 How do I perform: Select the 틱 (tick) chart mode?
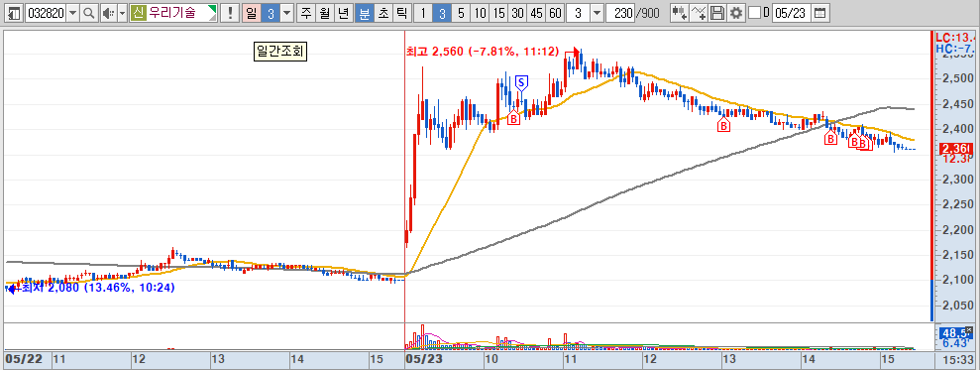[401, 13]
